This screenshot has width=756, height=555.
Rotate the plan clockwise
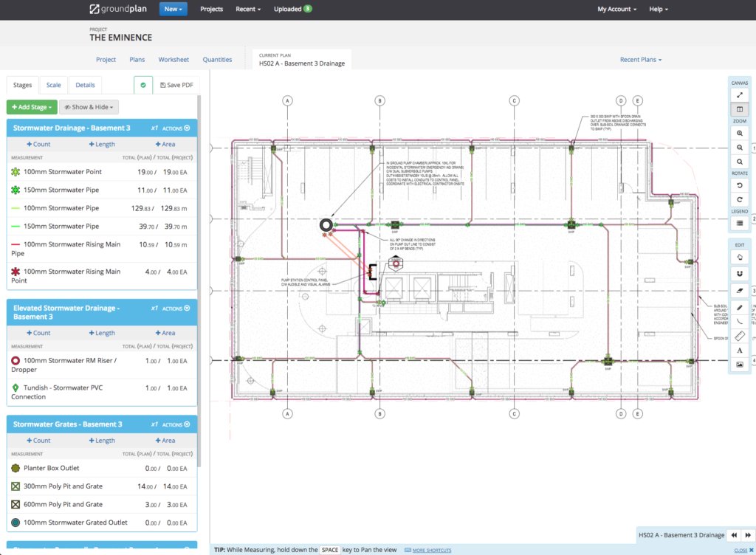[x=739, y=201]
